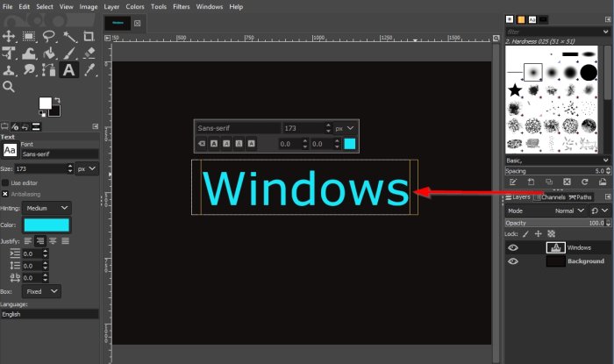Viewport: 614px width, 364px height.
Task: Open the Brushes dock tab menu
Action: pos(607,19)
